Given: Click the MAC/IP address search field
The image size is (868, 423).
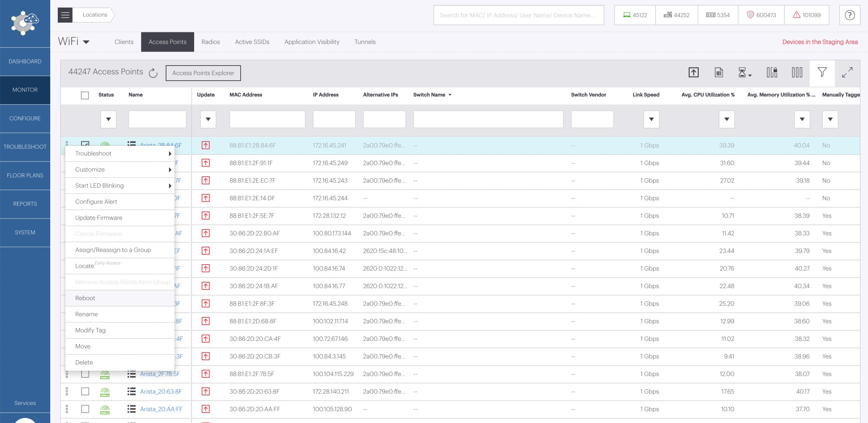Looking at the screenshot, I should coord(519,15).
